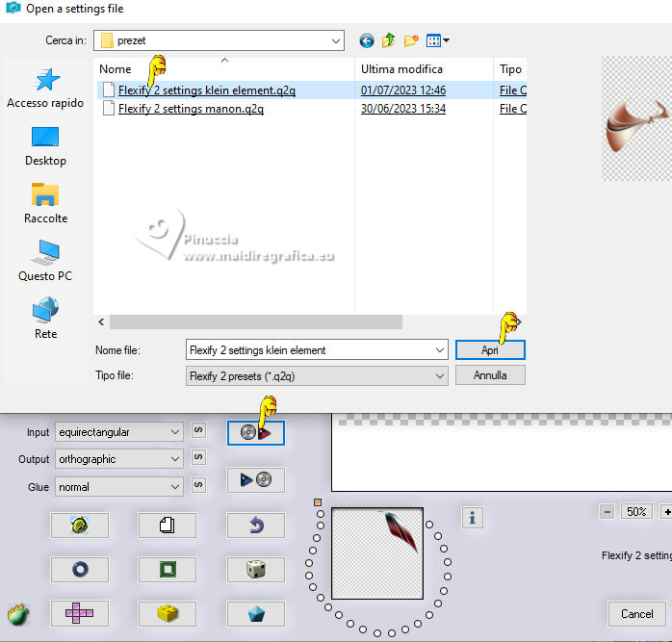Click the feather preview thumbnail
Viewport: 672px width, 642px height.
(x=377, y=553)
